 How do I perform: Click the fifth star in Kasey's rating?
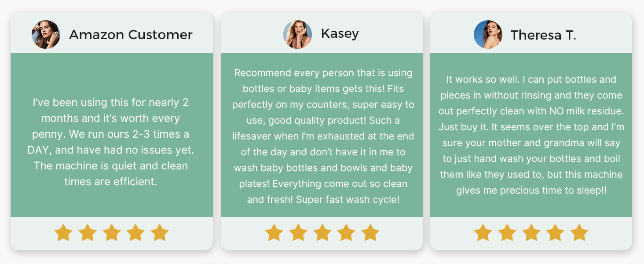(370, 233)
